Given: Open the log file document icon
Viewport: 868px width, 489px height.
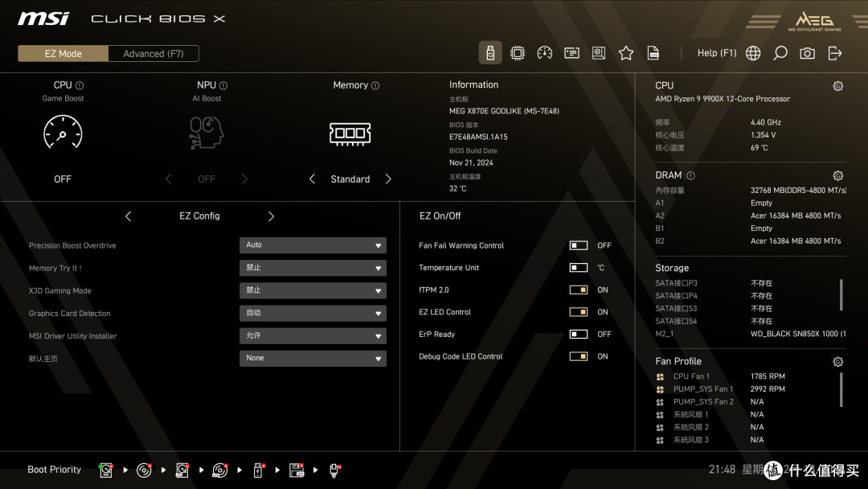Looking at the screenshot, I should click(653, 53).
